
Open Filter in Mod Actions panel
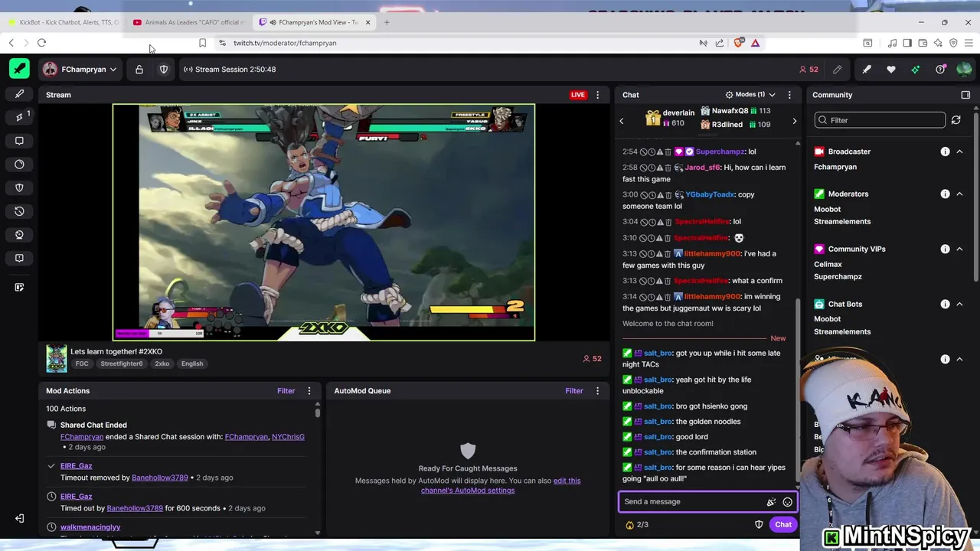[286, 391]
